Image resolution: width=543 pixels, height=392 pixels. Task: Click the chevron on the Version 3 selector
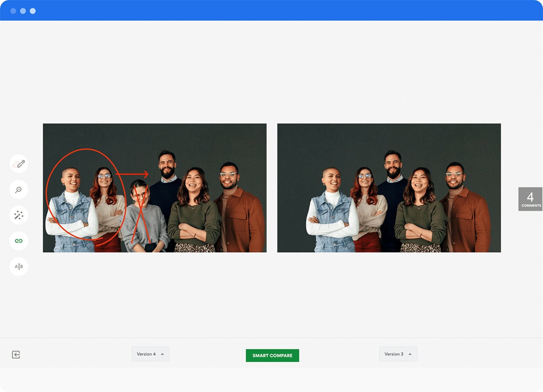[x=411, y=354]
